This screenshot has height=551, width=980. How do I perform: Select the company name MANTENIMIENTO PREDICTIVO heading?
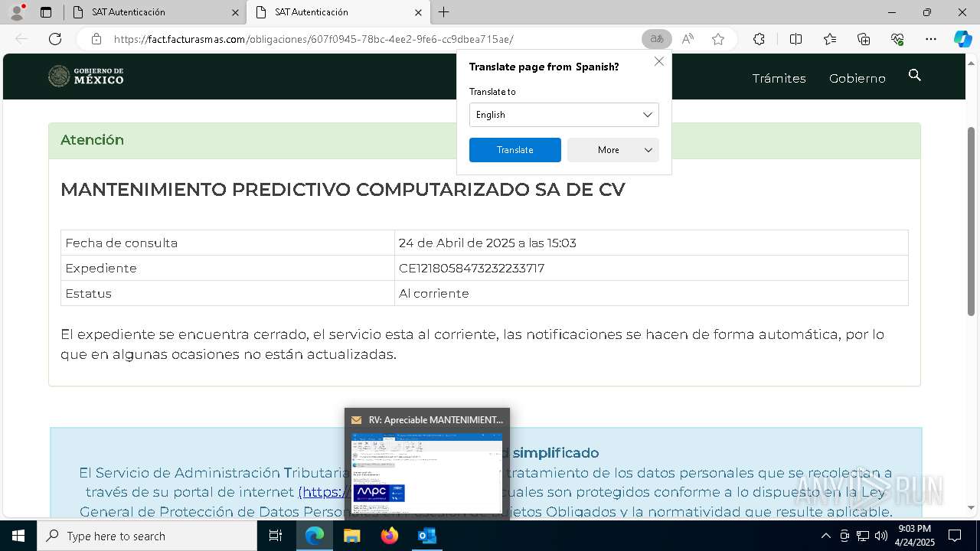click(x=343, y=190)
